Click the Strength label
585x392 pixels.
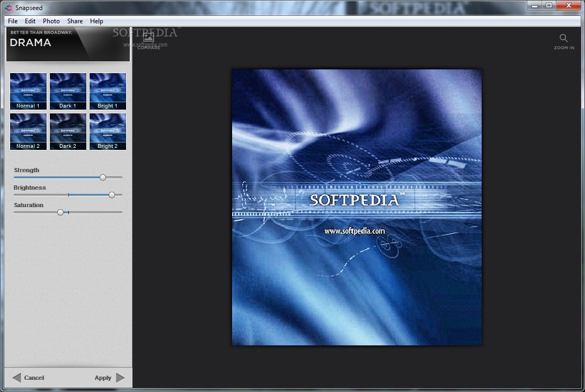pyautogui.click(x=26, y=170)
